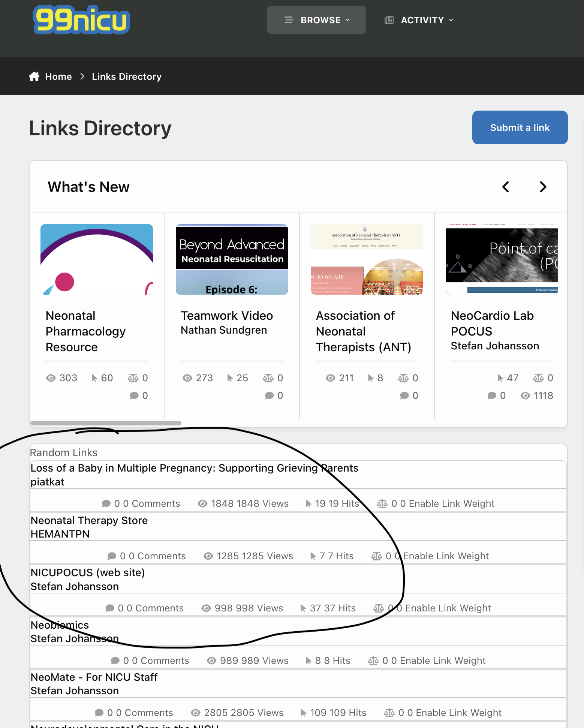Click the 109 Hits cursor icon

click(x=303, y=713)
